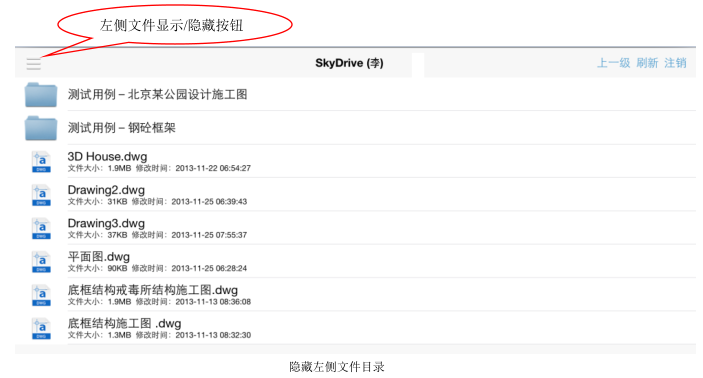The height and width of the screenshot is (378, 703).
Task: Click the DWG icon for Drawing3.dwg
Action: pyautogui.click(x=41, y=228)
